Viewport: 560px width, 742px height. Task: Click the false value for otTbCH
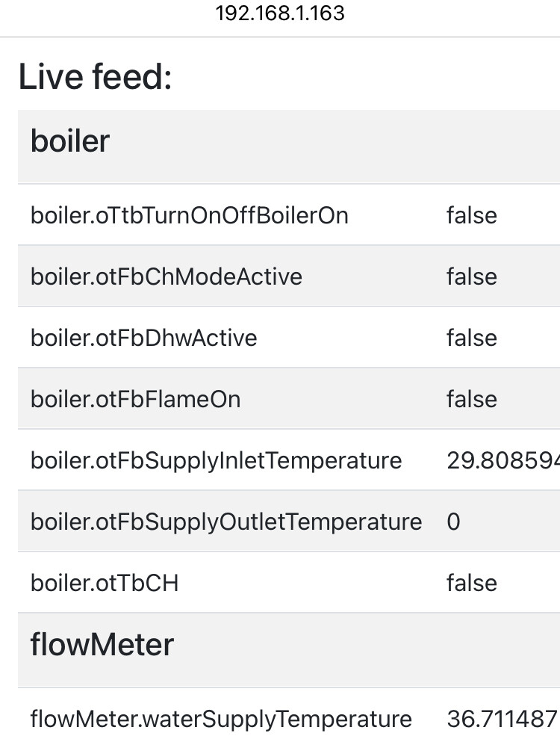(x=472, y=583)
